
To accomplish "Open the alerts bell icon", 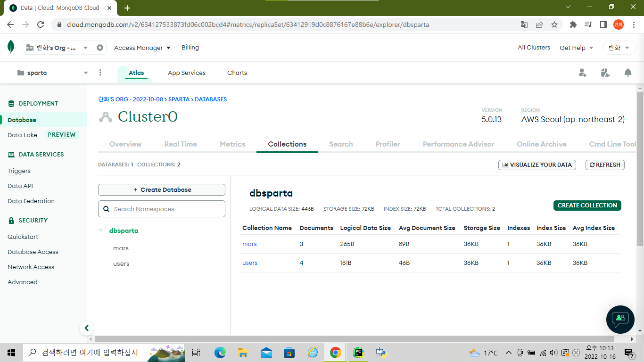I will pos(628,73).
